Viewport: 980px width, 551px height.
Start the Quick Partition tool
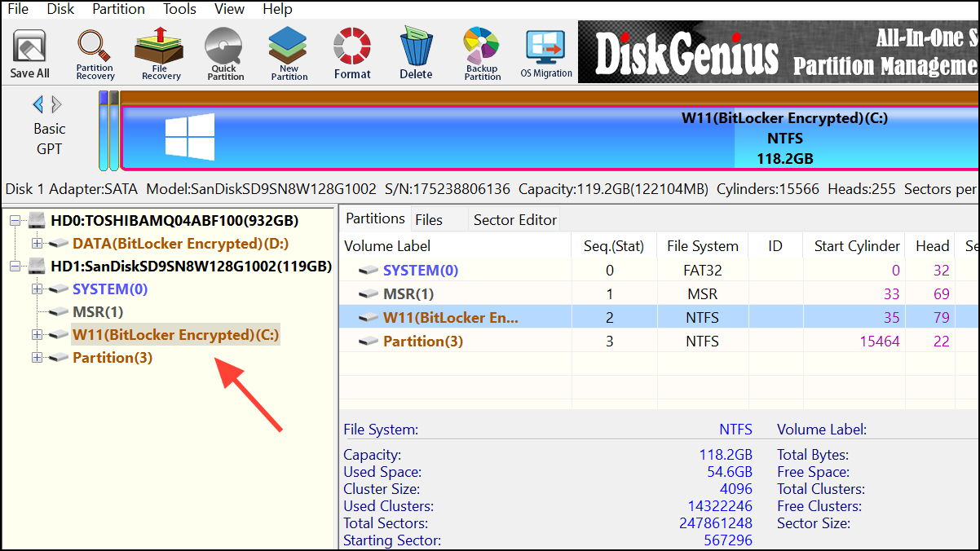click(226, 53)
